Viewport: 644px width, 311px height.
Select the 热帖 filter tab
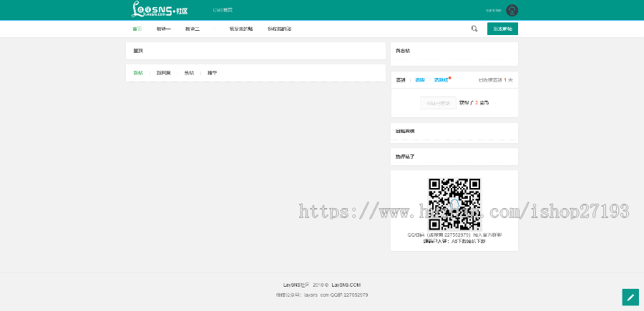[x=190, y=73]
